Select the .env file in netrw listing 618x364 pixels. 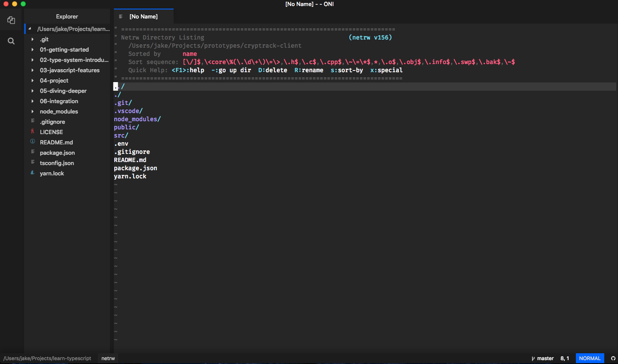[x=121, y=144]
